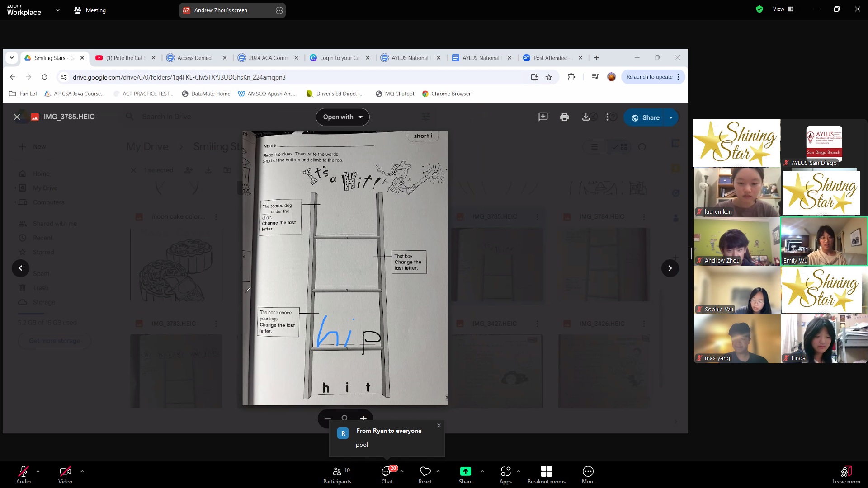
Task: Check the green encryption shield icon
Action: (x=759, y=9)
